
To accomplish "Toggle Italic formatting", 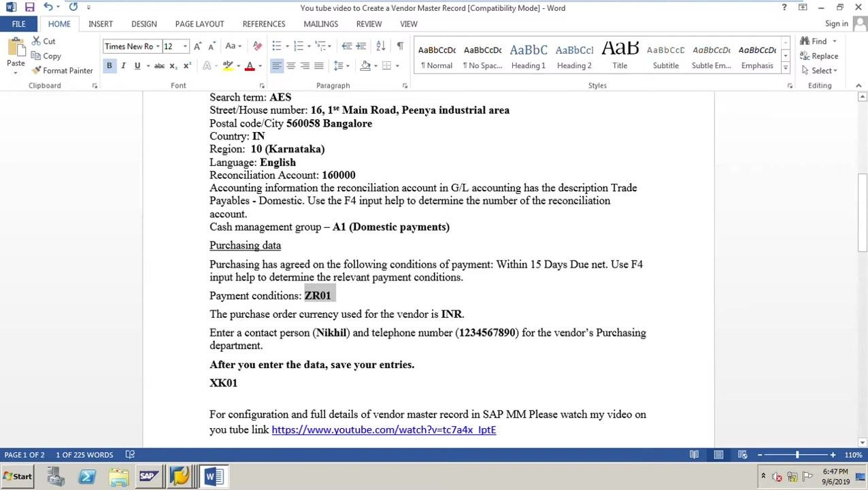I will click(x=123, y=65).
